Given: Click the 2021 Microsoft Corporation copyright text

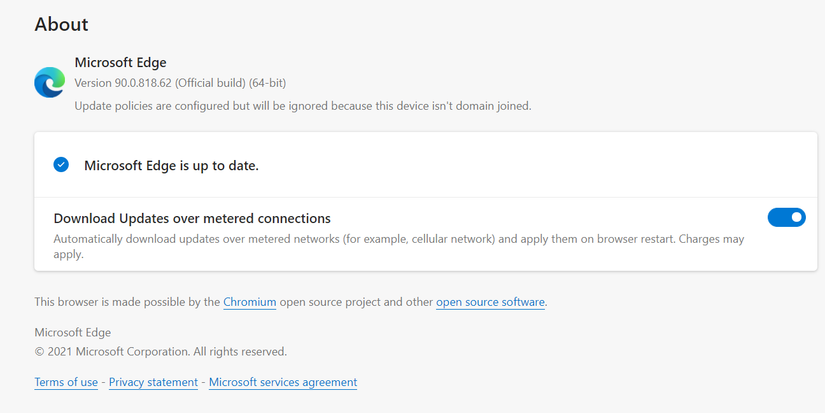Looking at the screenshot, I should point(160,351).
